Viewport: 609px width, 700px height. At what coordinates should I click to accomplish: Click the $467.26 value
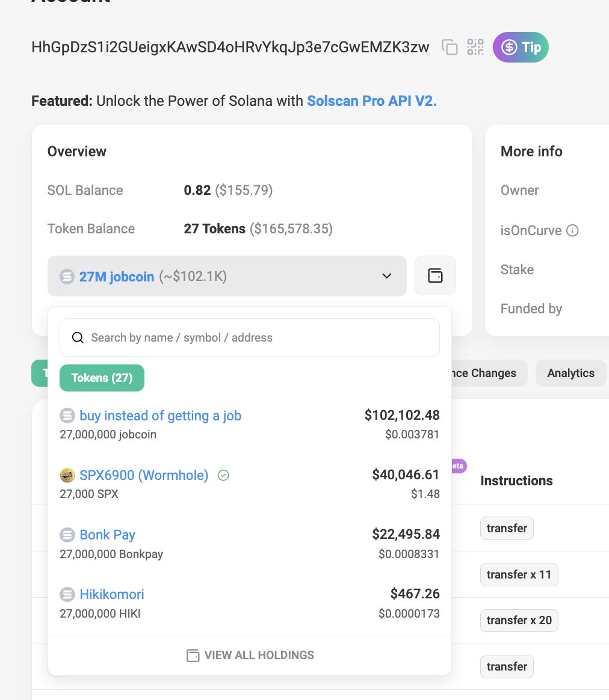415,594
